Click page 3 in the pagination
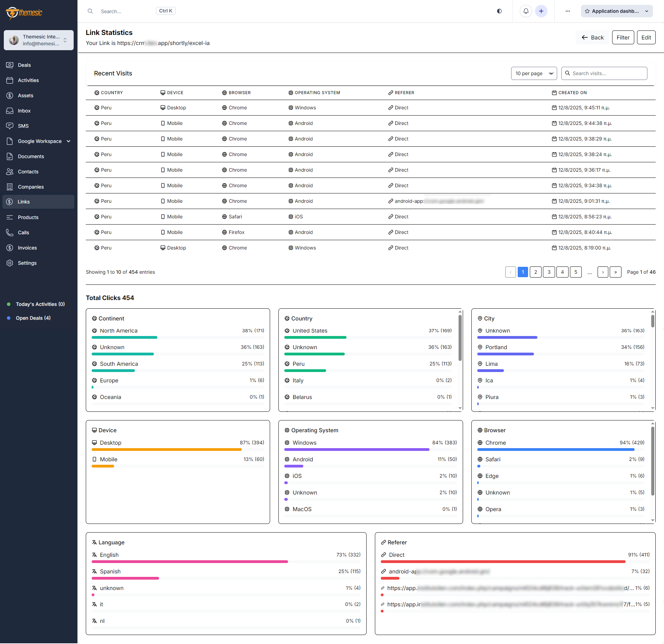 (x=549, y=272)
